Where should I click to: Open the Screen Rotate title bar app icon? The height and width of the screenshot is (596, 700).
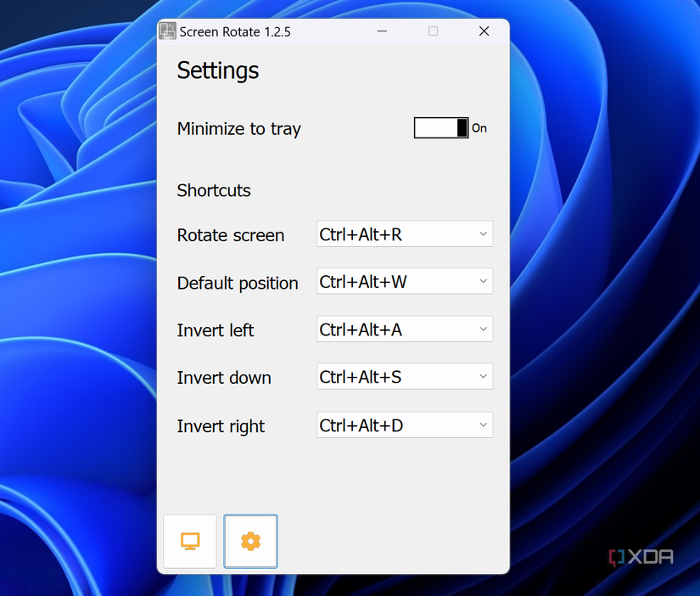click(x=167, y=31)
